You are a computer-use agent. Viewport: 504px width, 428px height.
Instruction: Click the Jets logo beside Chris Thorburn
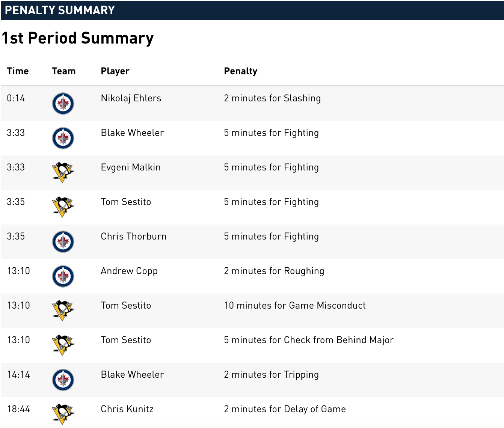(63, 242)
